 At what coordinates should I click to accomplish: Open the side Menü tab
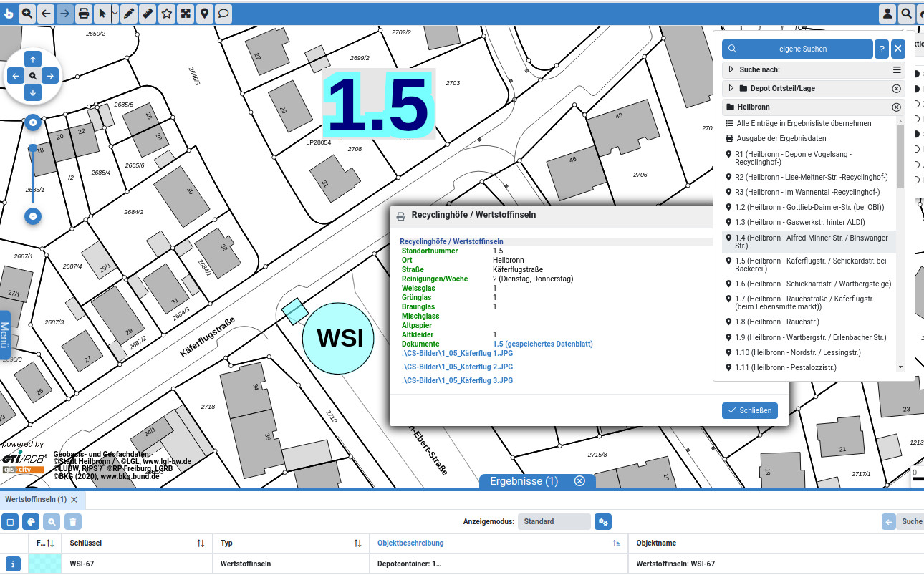pos(5,335)
